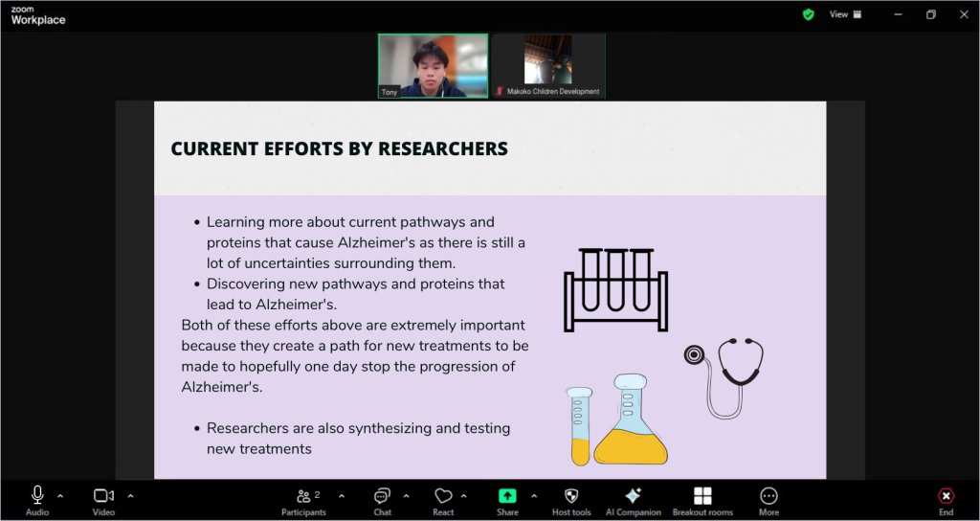This screenshot has height=521, width=980.
Task: Open the Chat panel
Action: [x=382, y=502]
